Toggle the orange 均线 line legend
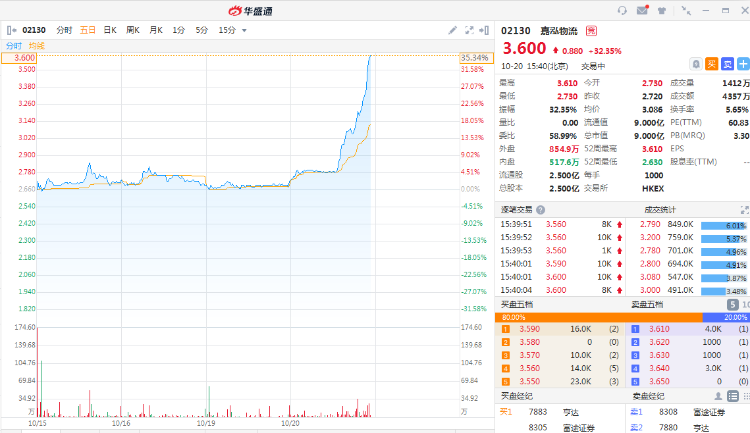 coord(37,46)
